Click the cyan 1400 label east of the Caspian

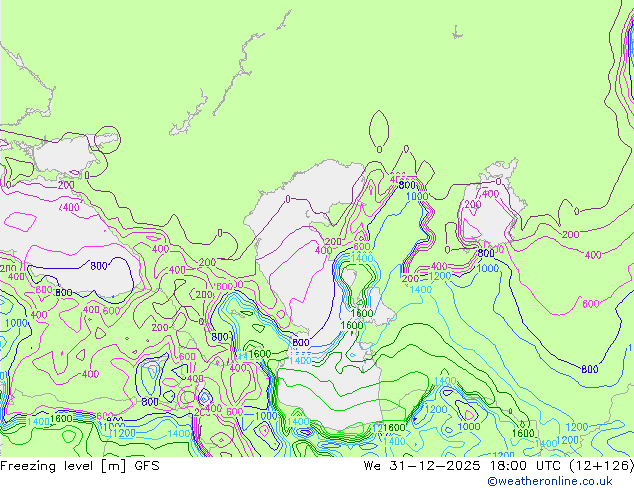(421, 289)
